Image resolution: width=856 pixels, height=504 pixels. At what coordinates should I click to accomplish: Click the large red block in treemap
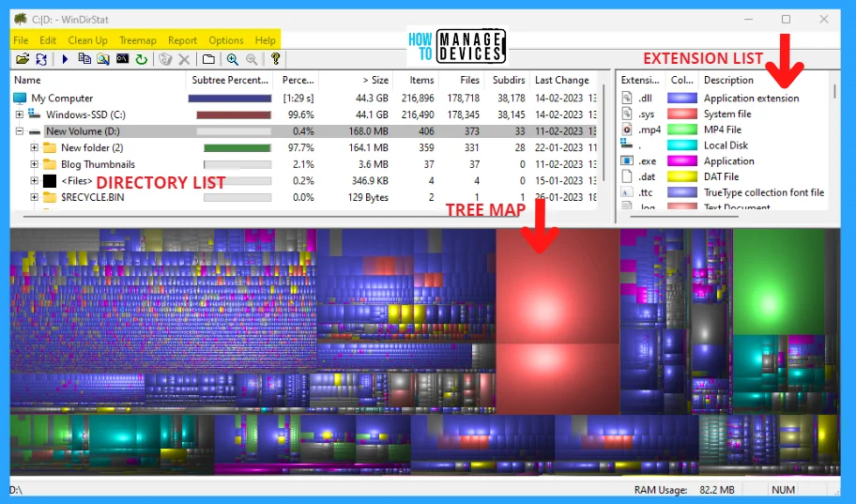click(x=558, y=286)
